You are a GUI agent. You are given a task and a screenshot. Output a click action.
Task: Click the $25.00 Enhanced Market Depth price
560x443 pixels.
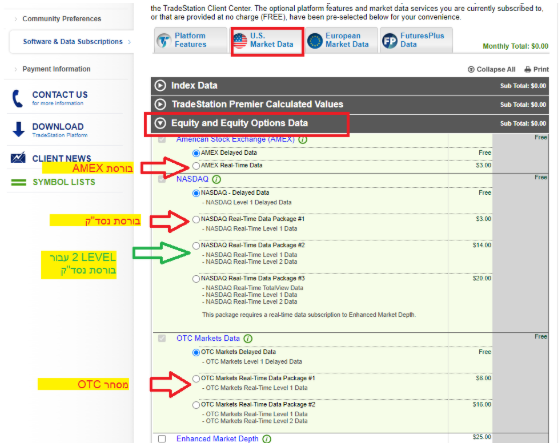tap(482, 437)
